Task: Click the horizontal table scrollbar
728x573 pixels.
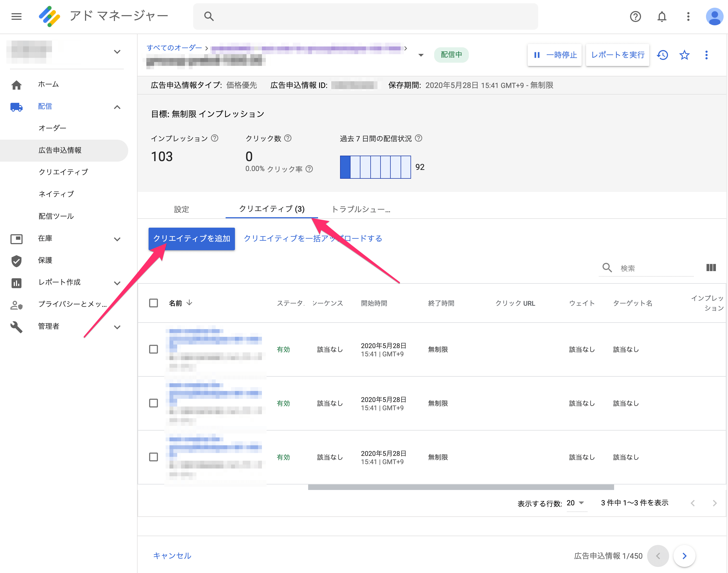Action: click(x=461, y=487)
